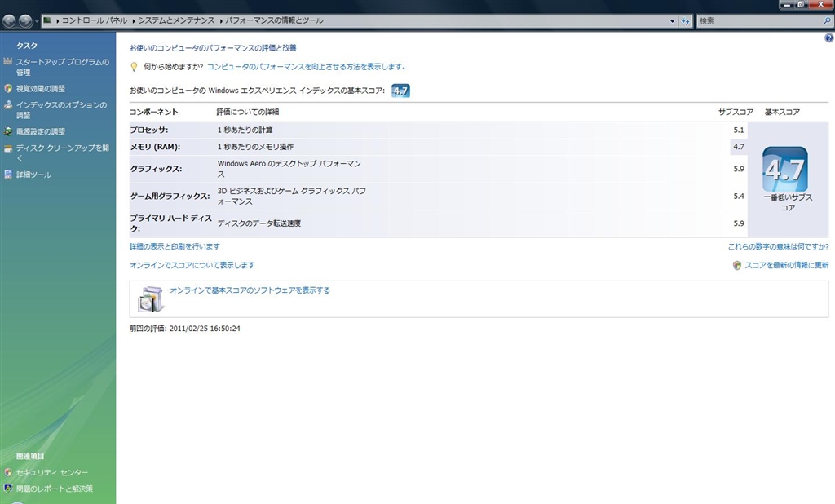
Task: Click the ゲーム用グラフィックス component row label
Action: tap(170, 196)
